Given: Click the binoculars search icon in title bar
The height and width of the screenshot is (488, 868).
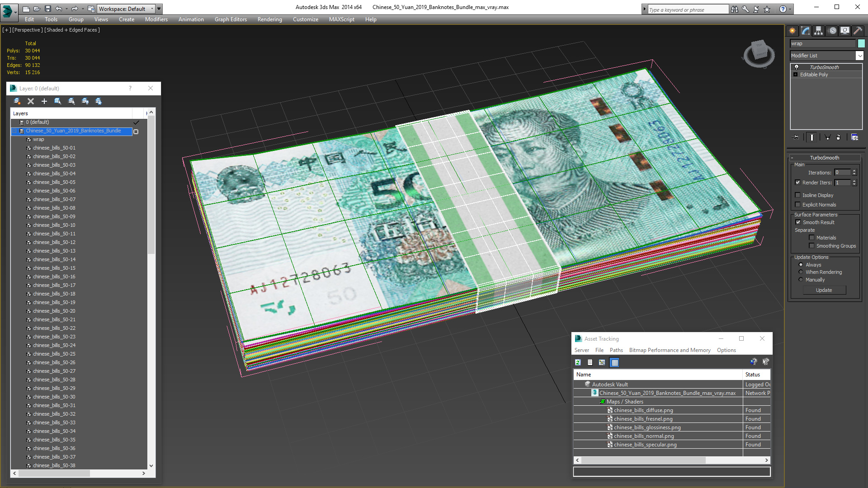Looking at the screenshot, I should (x=735, y=9).
